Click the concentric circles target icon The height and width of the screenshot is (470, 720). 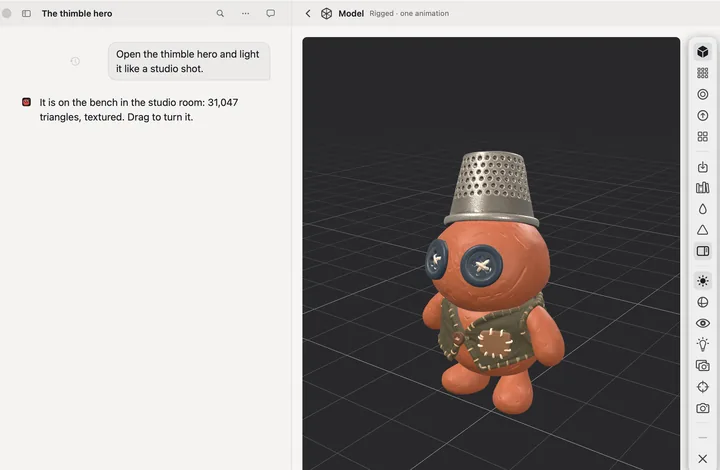pyautogui.click(x=703, y=94)
